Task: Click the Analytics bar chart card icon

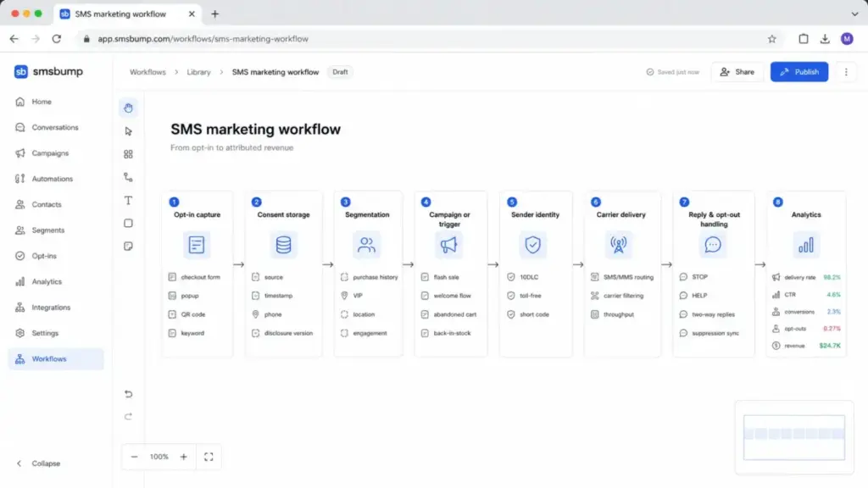Action: click(x=806, y=245)
